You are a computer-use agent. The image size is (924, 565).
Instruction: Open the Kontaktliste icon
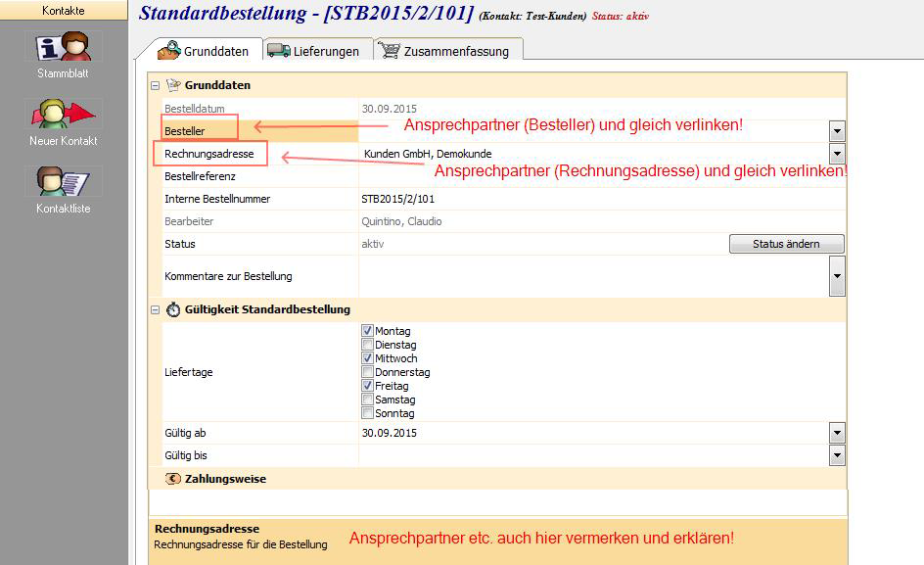[x=64, y=182]
